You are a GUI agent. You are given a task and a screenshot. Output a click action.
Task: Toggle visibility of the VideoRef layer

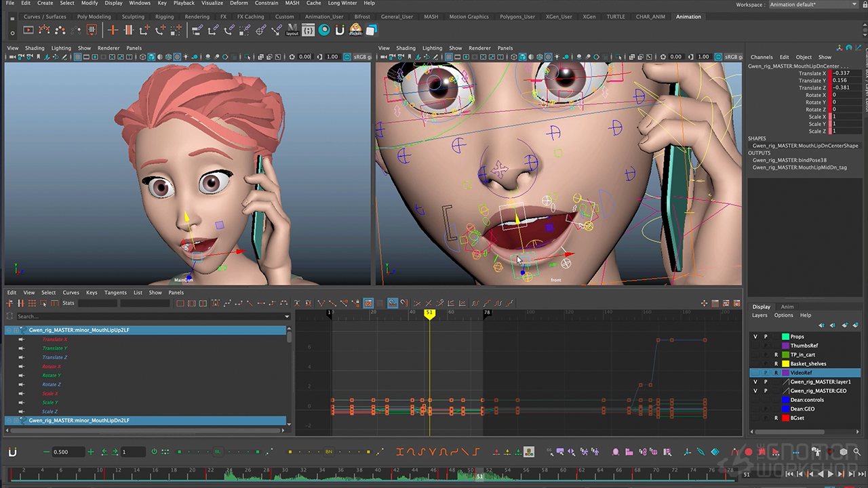[x=755, y=373]
